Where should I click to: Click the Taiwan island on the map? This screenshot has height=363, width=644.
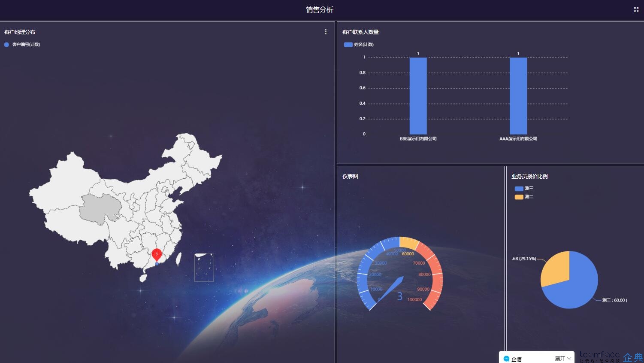point(179,259)
